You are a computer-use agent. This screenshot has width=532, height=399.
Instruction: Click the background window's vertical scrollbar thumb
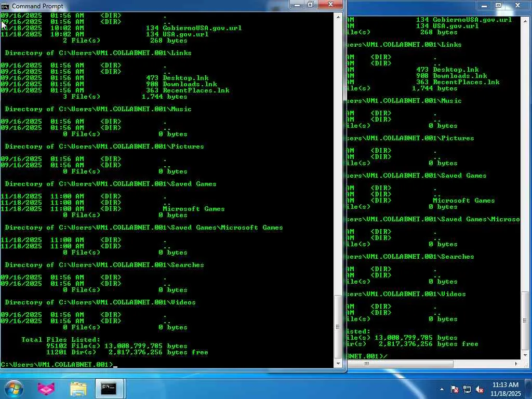tap(525, 321)
